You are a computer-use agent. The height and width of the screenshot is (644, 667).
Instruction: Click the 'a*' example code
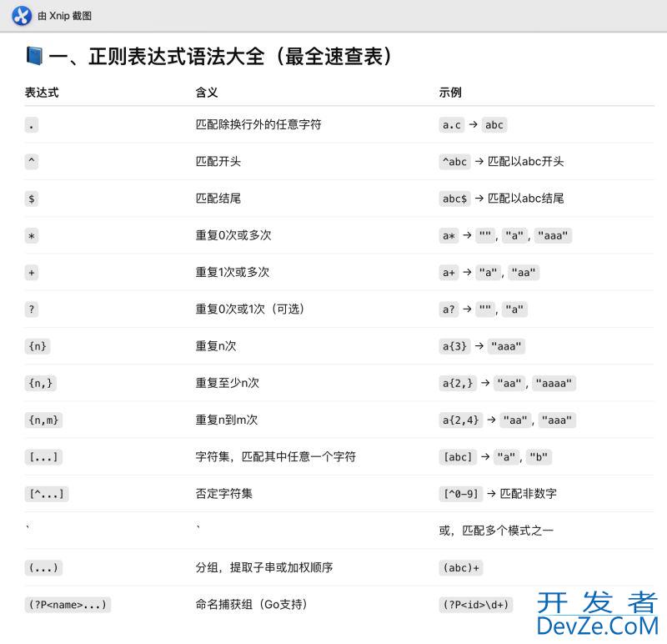449,236
